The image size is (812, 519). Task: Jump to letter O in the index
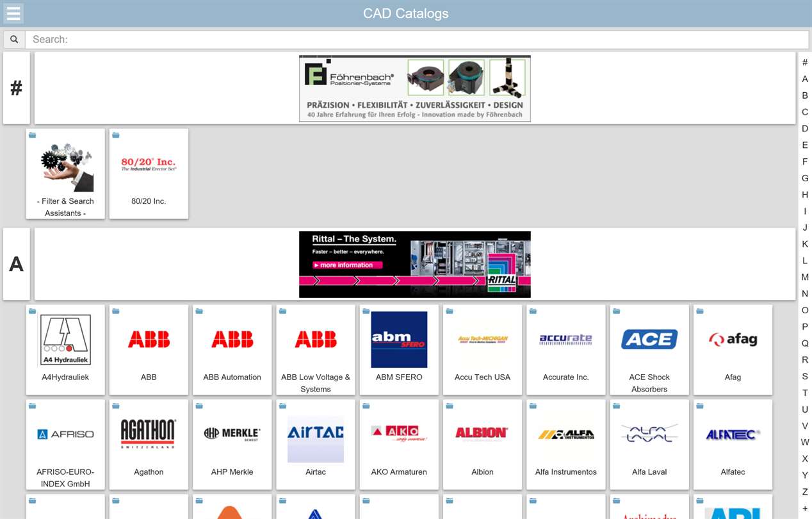805,310
